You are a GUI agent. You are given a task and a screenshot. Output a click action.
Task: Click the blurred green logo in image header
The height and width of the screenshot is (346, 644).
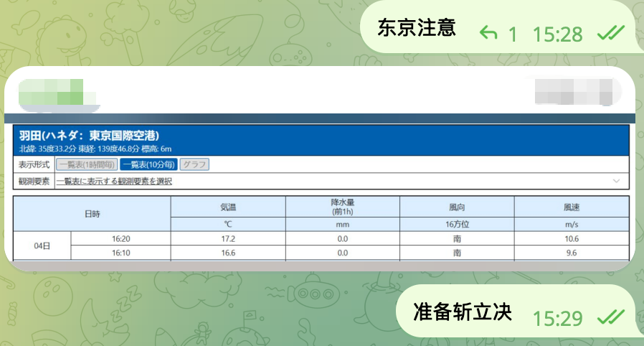(x=57, y=94)
